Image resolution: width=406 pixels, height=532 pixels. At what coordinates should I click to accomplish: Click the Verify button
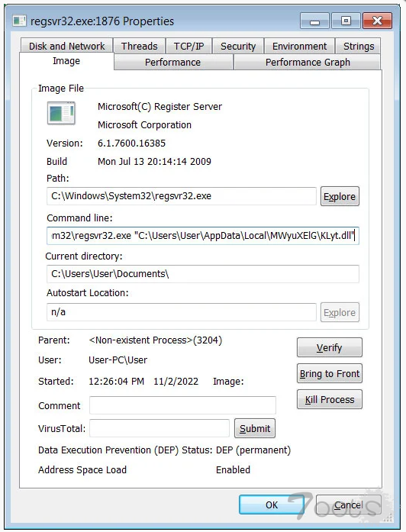point(330,347)
